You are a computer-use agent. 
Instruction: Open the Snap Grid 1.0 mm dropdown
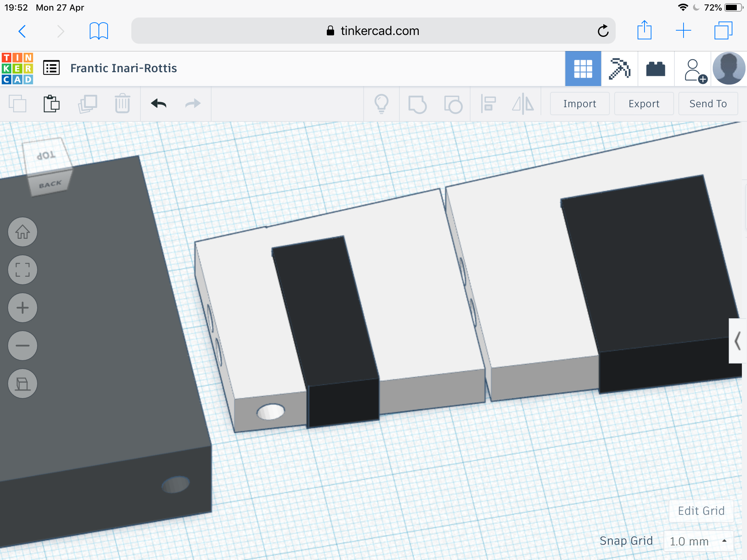click(x=698, y=541)
